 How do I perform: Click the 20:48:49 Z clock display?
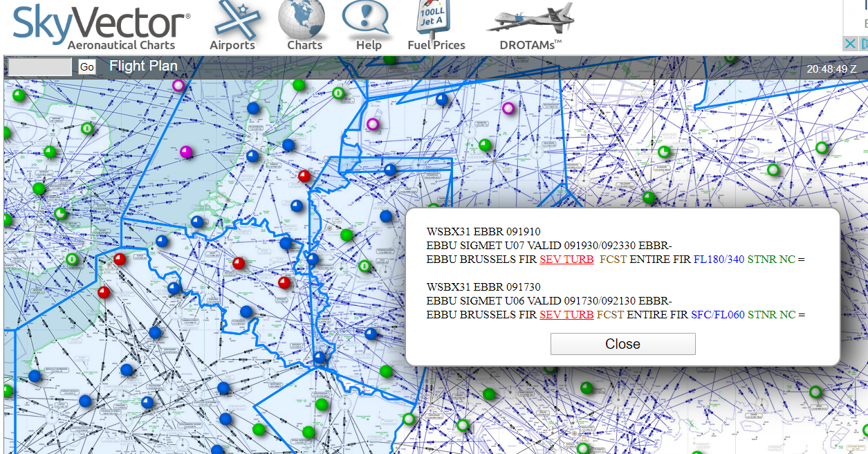[831, 69]
